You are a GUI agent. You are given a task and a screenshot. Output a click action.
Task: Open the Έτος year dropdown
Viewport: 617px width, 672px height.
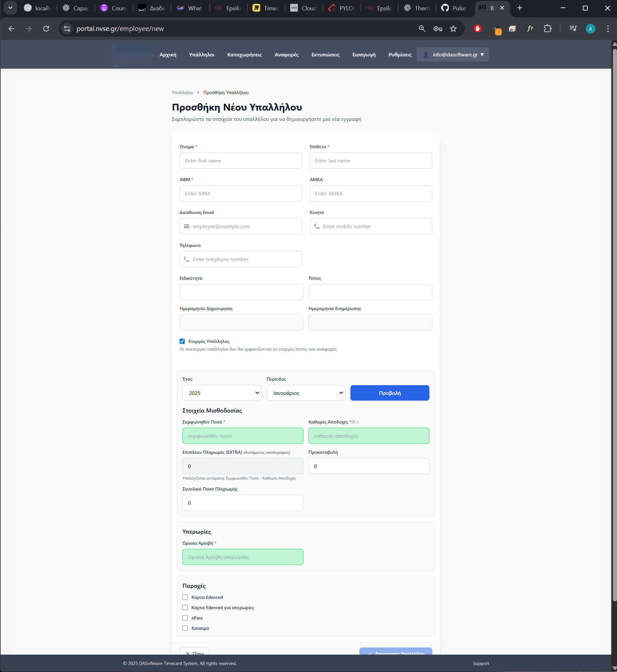pos(222,393)
